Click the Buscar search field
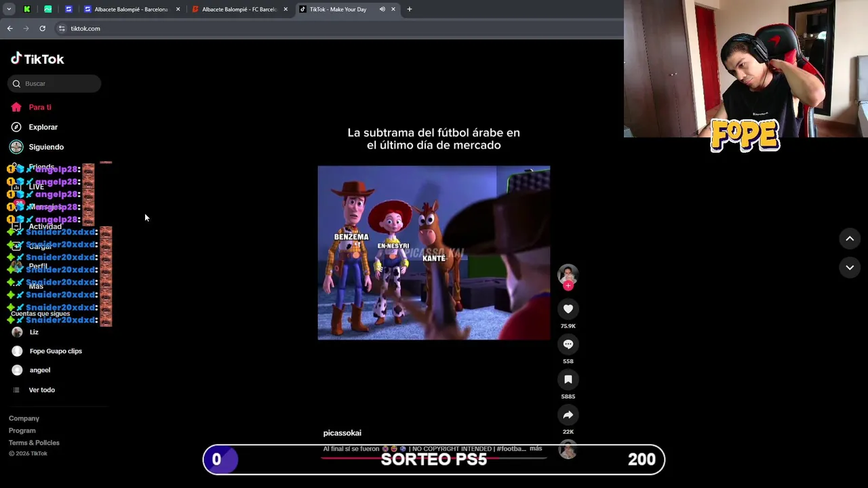The height and width of the screenshot is (488, 868). [54, 83]
